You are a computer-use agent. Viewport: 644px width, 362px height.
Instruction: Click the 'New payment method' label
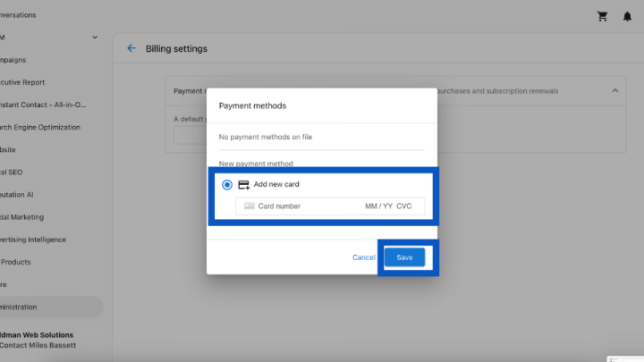[x=256, y=164]
